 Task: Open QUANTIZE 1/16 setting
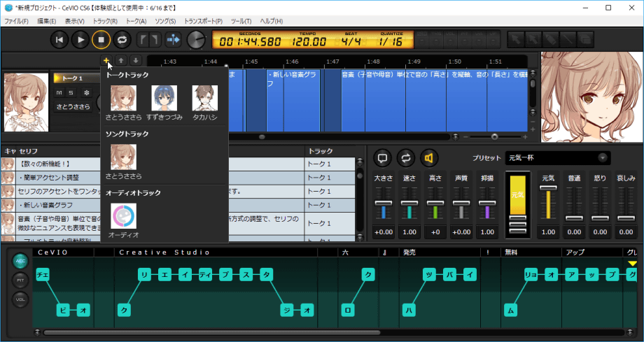pos(391,42)
